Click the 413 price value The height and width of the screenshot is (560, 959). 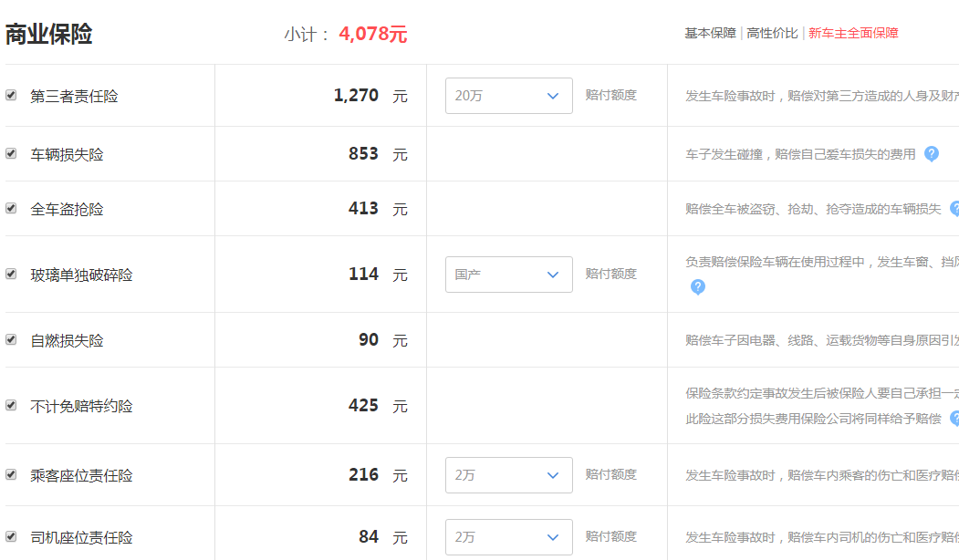(363, 209)
